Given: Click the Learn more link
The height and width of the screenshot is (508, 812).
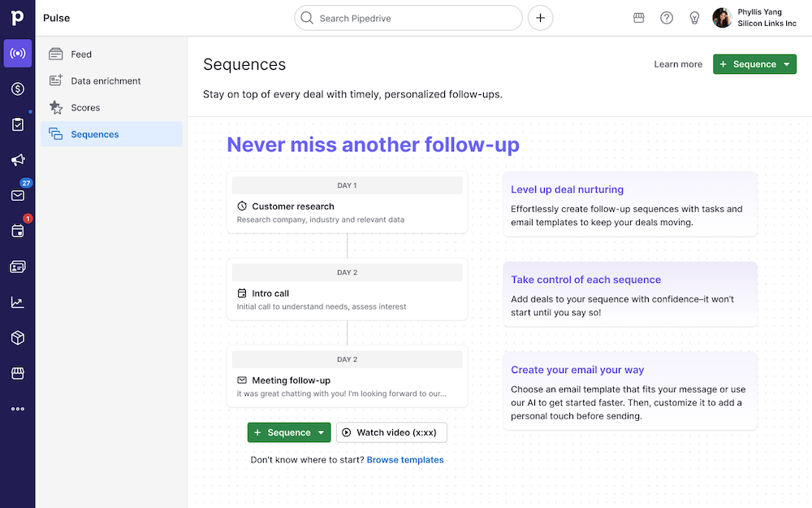Looking at the screenshot, I should (x=678, y=64).
